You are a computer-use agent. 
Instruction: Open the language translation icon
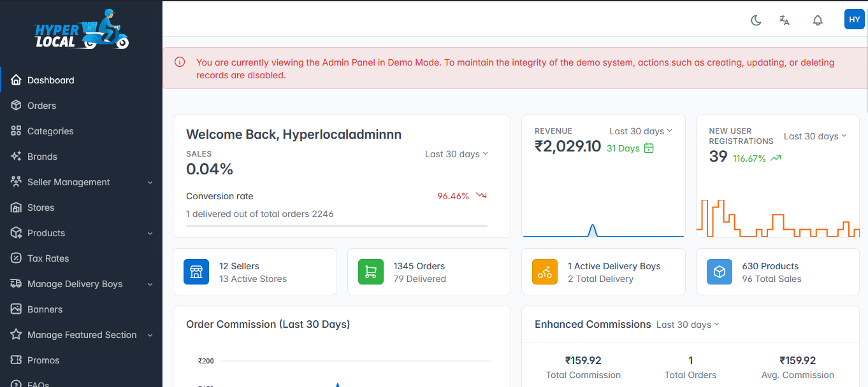785,20
